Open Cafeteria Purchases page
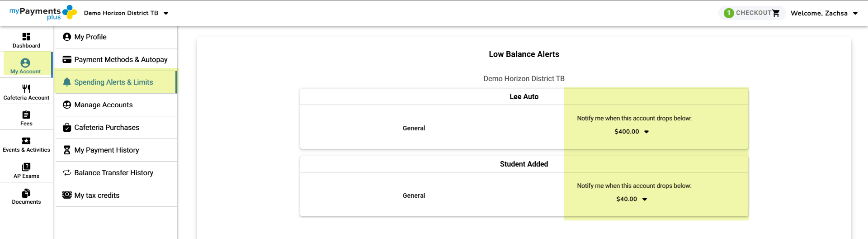This screenshot has height=239, width=868. [107, 128]
